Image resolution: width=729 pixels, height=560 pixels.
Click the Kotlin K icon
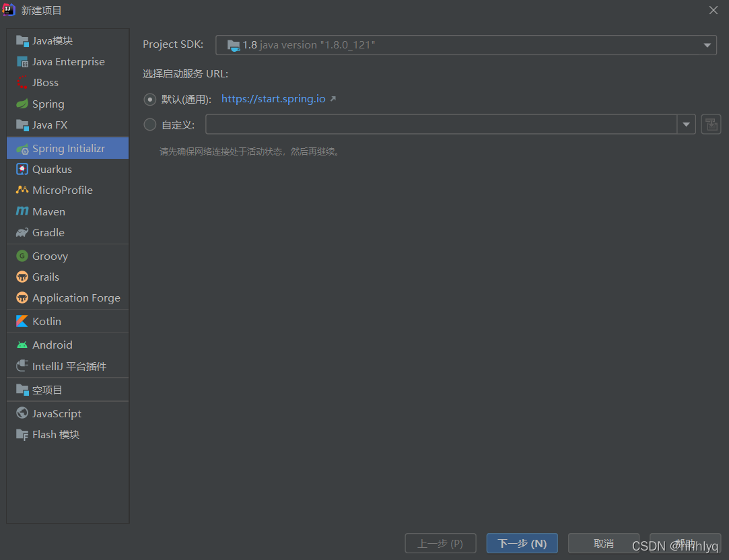pyautogui.click(x=22, y=321)
